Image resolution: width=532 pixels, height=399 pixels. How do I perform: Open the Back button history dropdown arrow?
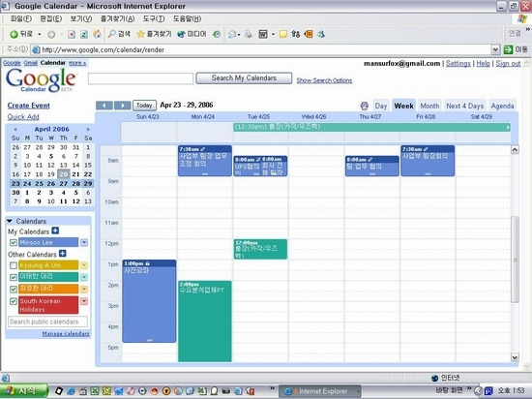pyautogui.click(x=40, y=34)
